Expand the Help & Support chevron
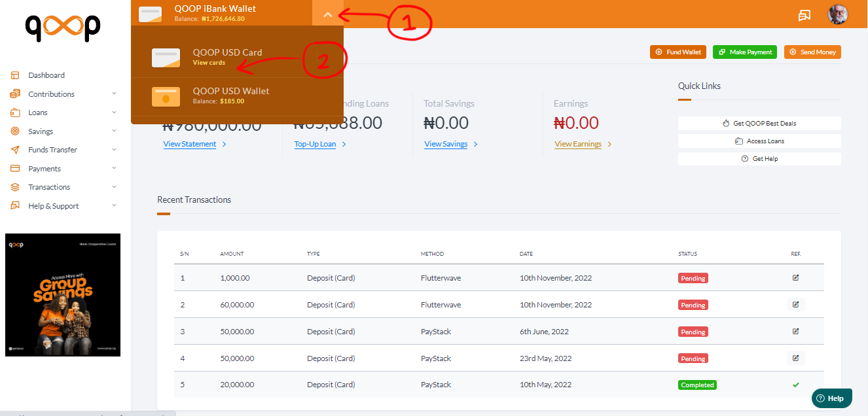868x416 pixels. click(x=114, y=205)
